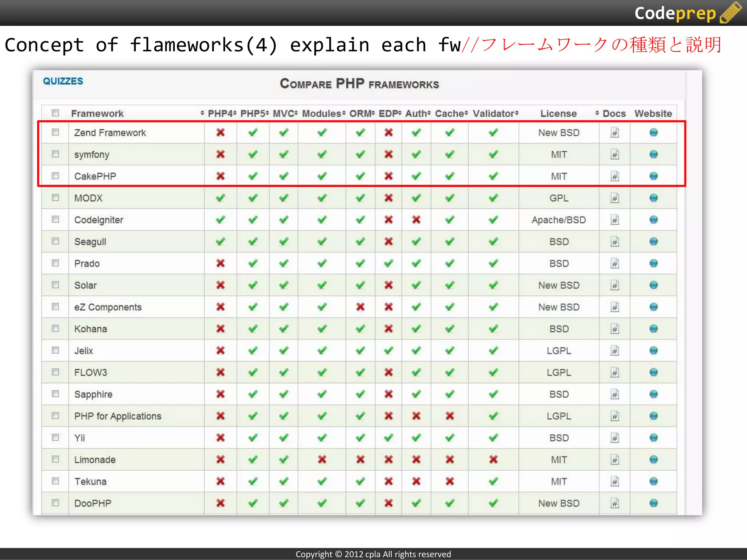Click the symfony framework name
This screenshot has width=747, height=560.
(92, 155)
